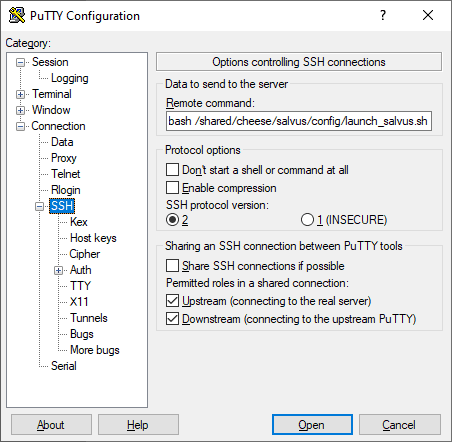Go to the Host keys category
This screenshot has height=442, width=452.
click(93, 238)
